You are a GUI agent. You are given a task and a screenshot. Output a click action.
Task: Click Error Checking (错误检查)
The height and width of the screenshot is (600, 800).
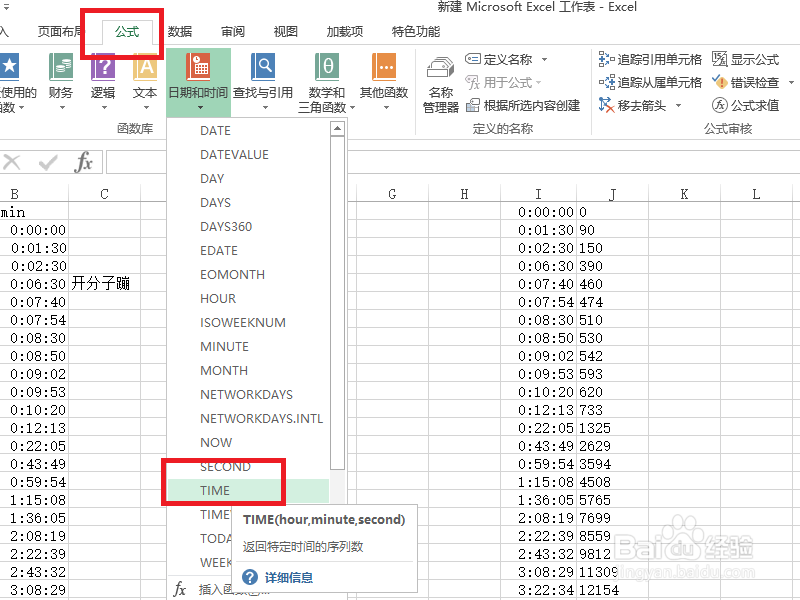[x=745, y=82]
